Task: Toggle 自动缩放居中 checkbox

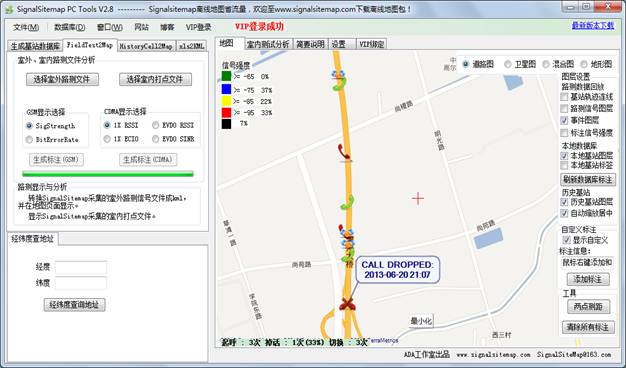Action: tap(565, 213)
